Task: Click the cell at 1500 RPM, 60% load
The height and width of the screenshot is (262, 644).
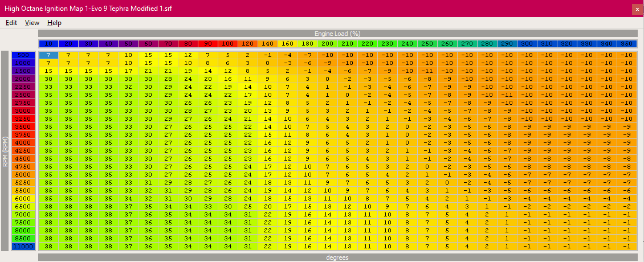Action: 148,71
